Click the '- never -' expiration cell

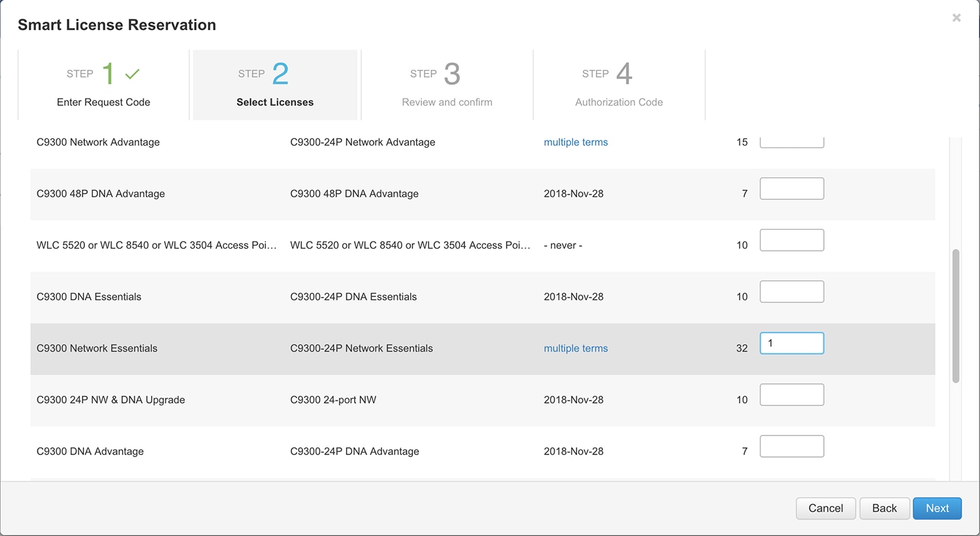click(x=563, y=245)
